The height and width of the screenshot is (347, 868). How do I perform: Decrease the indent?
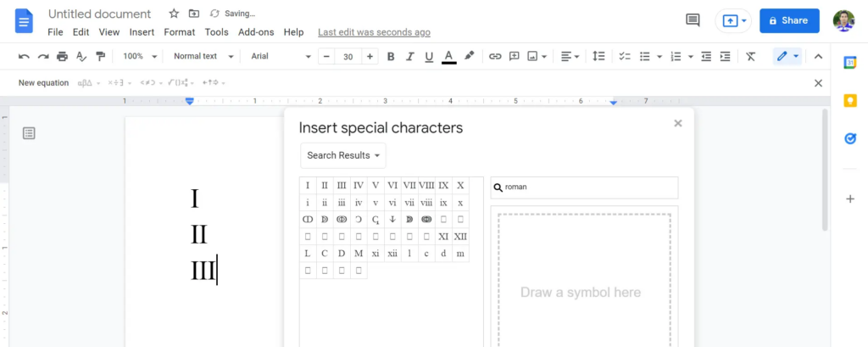706,56
